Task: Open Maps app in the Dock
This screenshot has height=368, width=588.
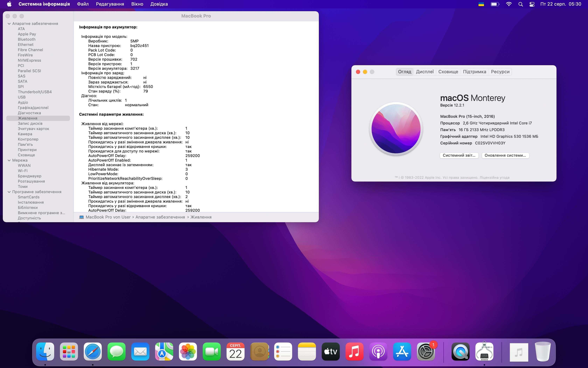Action: pos(164,352)
